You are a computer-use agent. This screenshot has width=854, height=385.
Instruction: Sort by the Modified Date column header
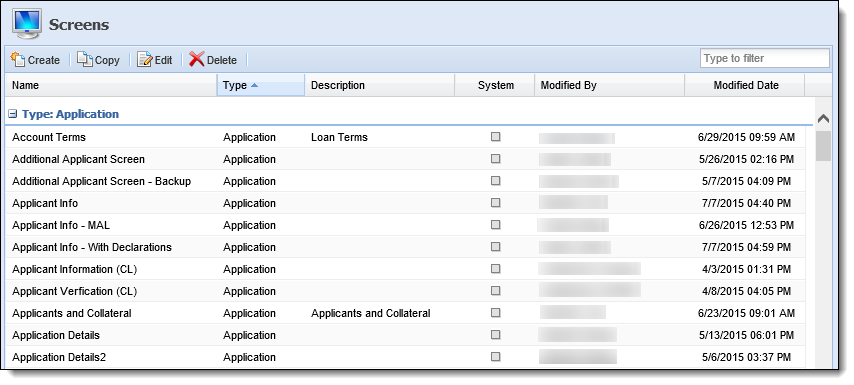pyautogui.click(x=745, y=85)
